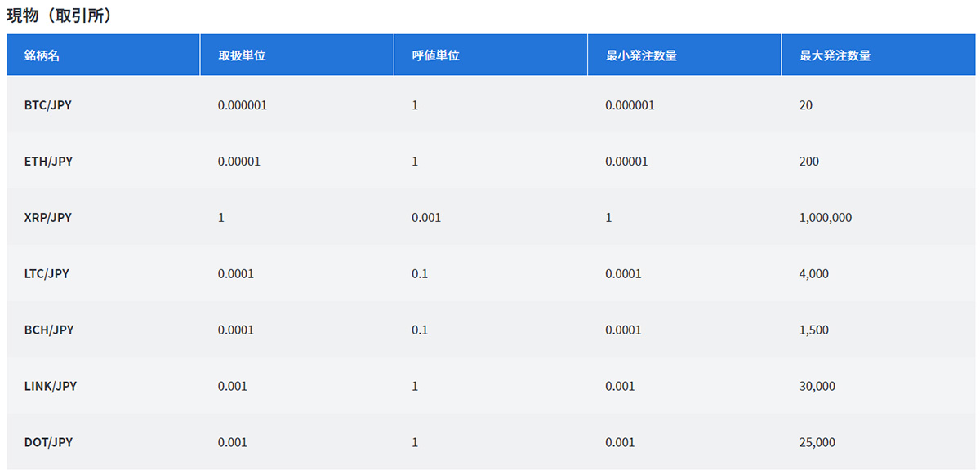The image size is (980, 474).
Task: Click the 最大発注数量 column header
Action: point(879,55)
